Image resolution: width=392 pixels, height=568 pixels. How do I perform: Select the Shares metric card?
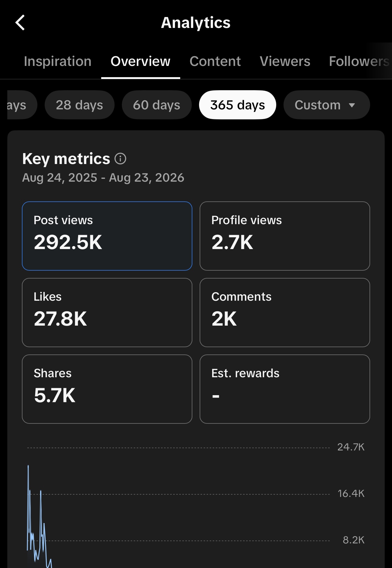pyautogui.click(x=107, y=389)
